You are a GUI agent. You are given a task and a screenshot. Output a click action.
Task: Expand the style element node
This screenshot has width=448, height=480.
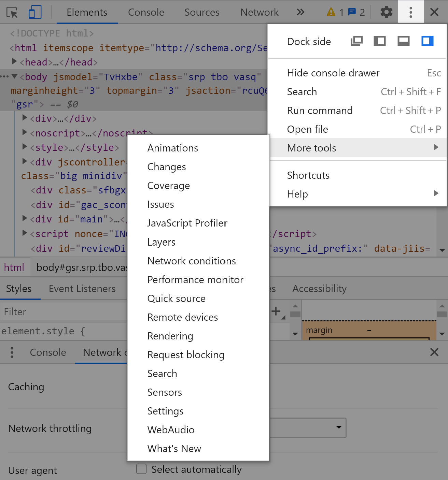point(25,147)
